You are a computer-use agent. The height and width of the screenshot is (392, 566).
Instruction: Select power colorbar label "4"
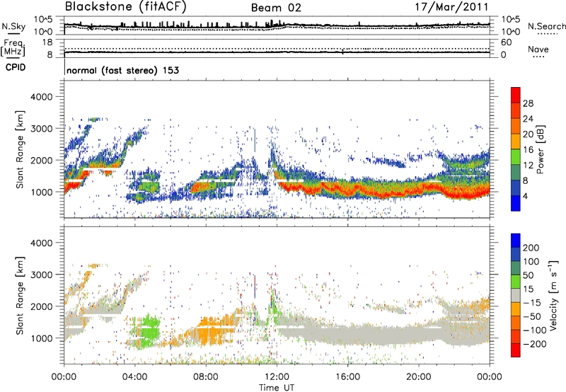point(525,197)
